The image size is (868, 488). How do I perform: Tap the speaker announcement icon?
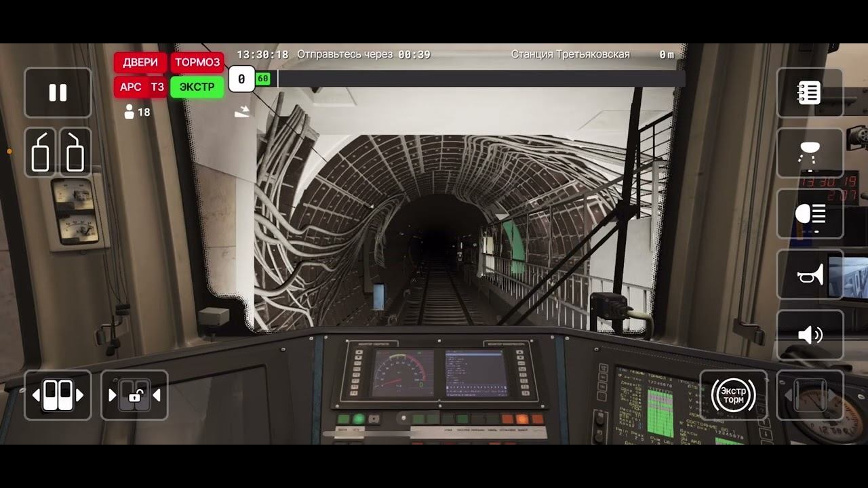pos(810,335)
